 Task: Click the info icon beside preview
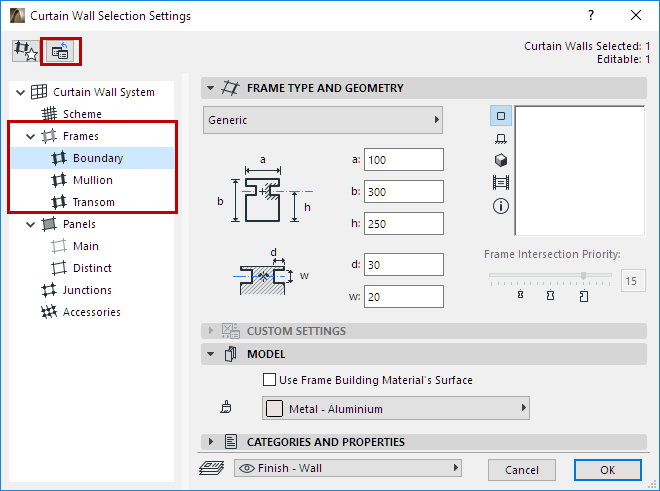[501, 206]
